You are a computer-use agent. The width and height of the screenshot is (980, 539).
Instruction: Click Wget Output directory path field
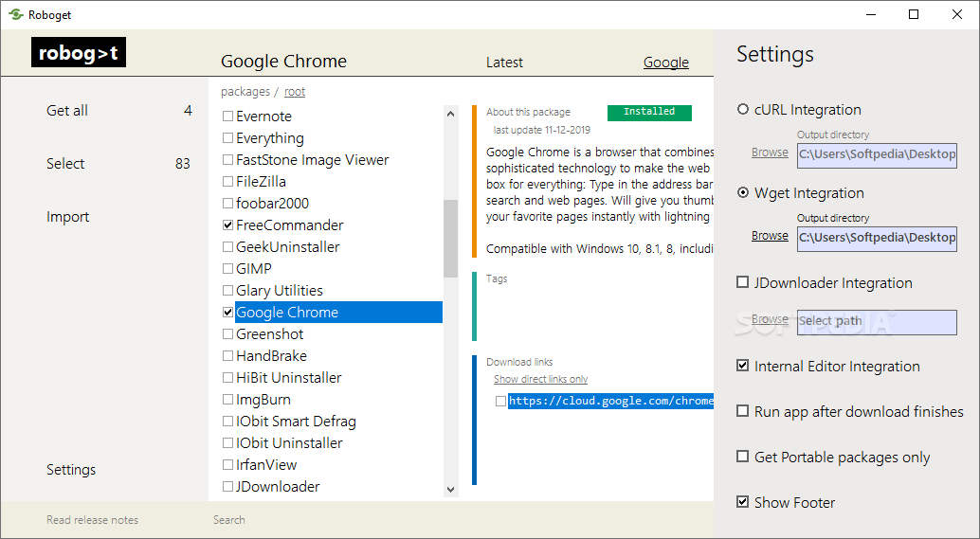[x=877, y=238]
